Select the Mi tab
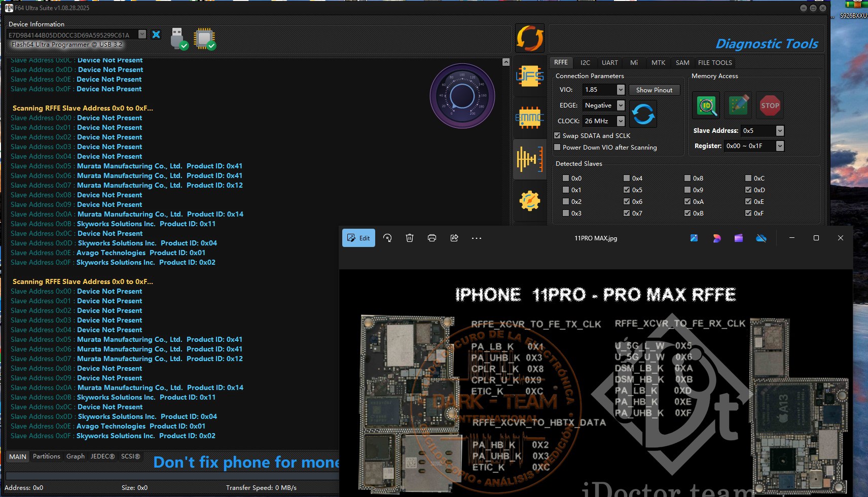 click(634, 62)
